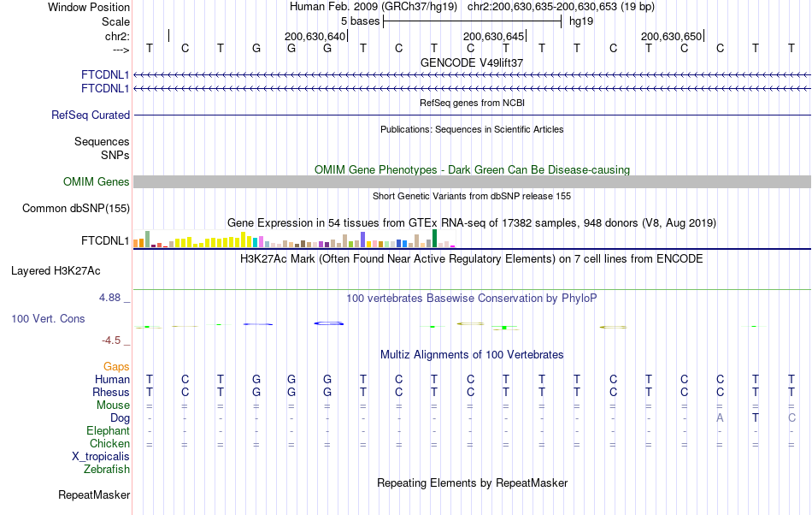
Task: Select the X_tropicalis species row label
Action: click(x=101, y=457)
